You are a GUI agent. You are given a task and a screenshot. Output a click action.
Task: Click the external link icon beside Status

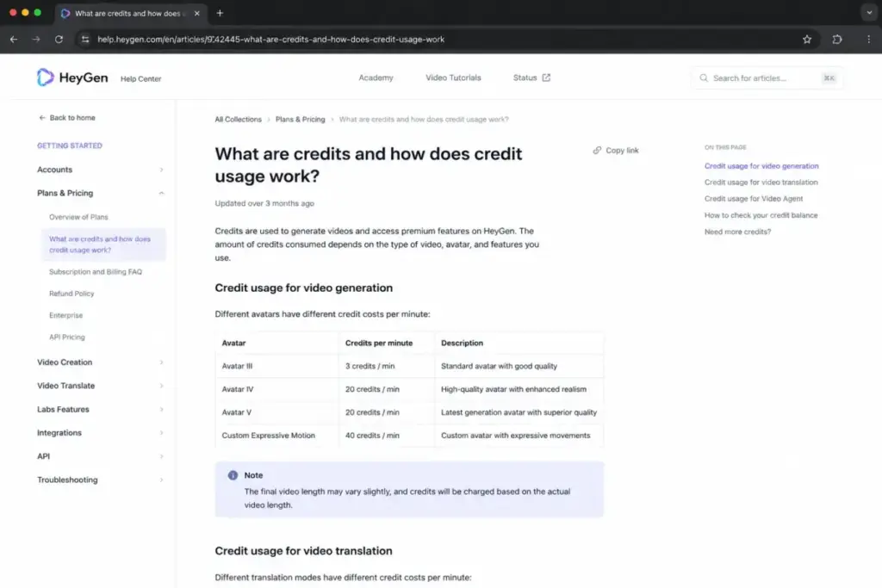[546, 77]
